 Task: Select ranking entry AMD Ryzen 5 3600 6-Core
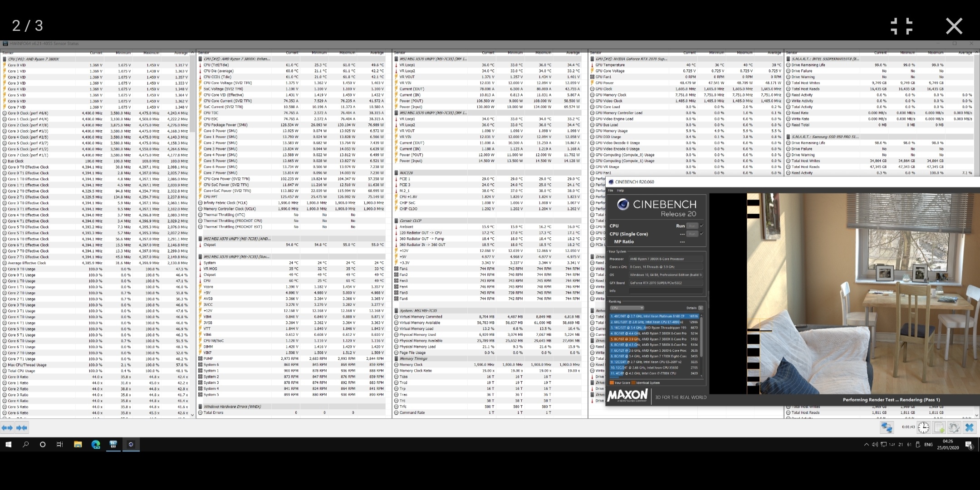(655, 351)
